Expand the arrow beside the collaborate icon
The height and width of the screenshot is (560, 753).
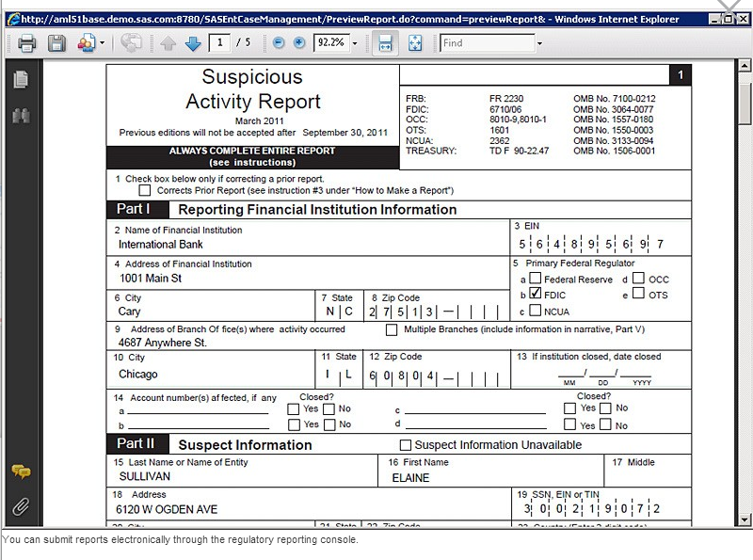click(x=102, y=43)
